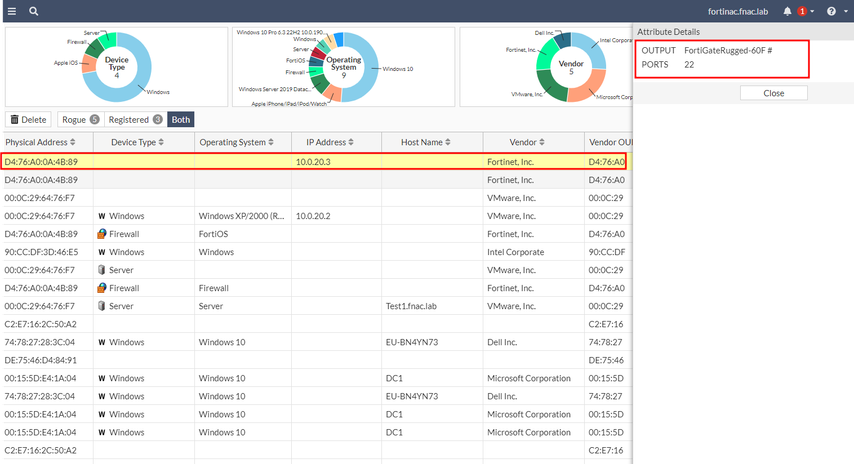Open the notifications bell

tap(787, 11)
